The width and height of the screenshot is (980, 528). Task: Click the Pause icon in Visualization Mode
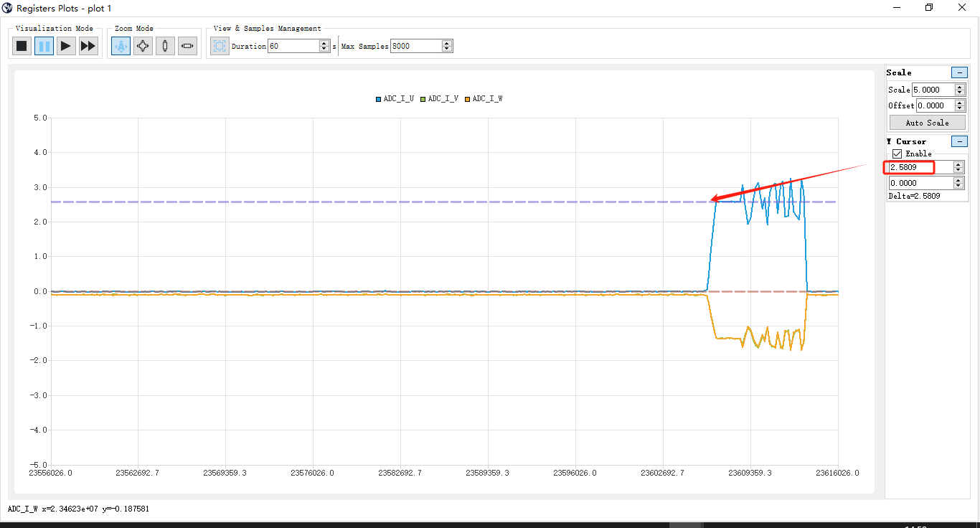[x=44, y=45]
